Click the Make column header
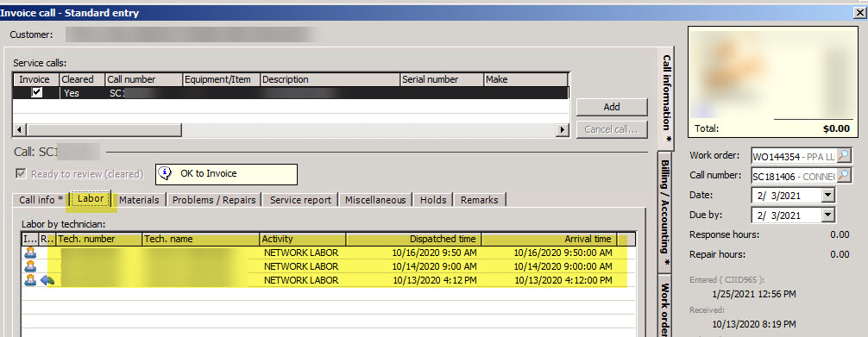Image resolution: width=868 pixels, height=337 pixels. [x=526, y=79]
